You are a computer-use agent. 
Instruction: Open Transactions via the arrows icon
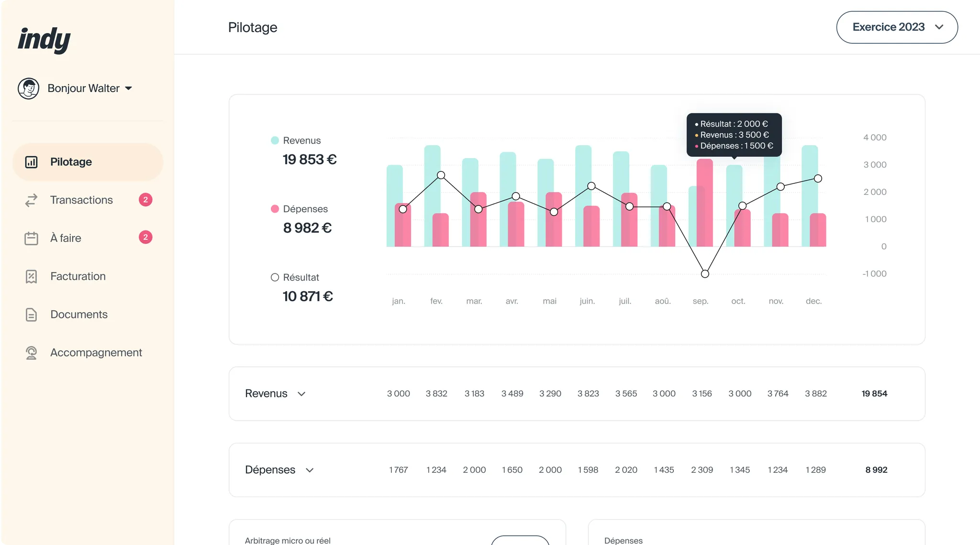[31, 200]
